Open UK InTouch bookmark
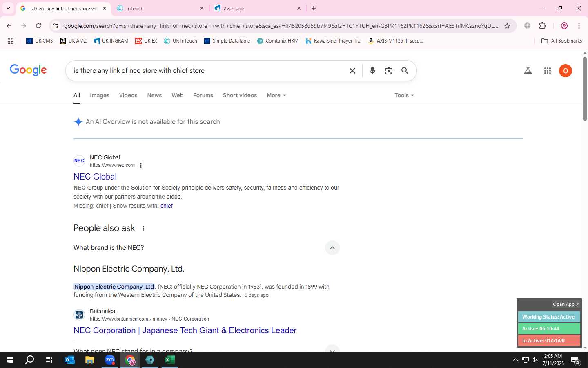 click(180, 41)
